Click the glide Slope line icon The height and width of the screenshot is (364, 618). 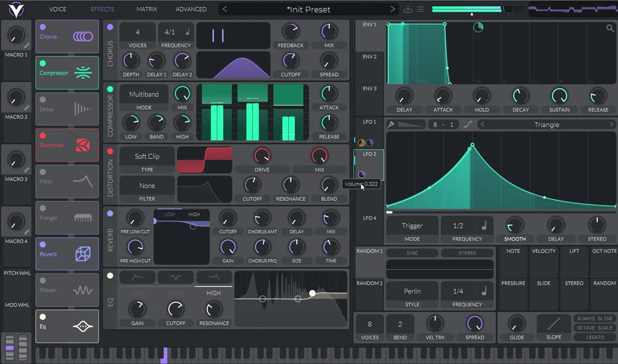[554, 323]
